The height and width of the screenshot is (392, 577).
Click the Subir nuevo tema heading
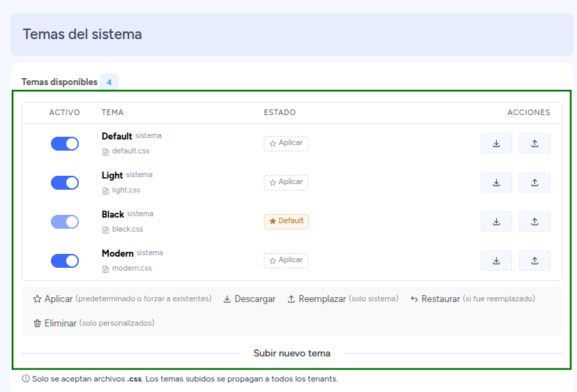(x=292, y=353)
